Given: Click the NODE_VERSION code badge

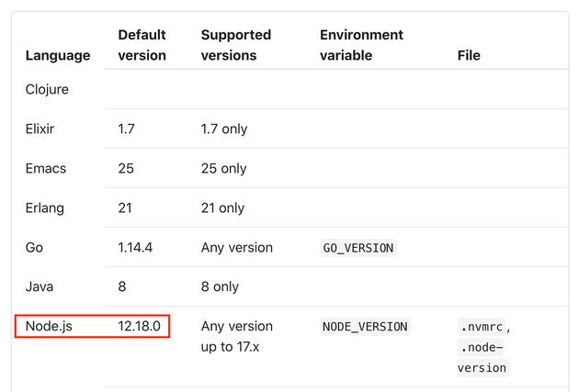Looking at the screenshot, I should (x=365, y=327).
